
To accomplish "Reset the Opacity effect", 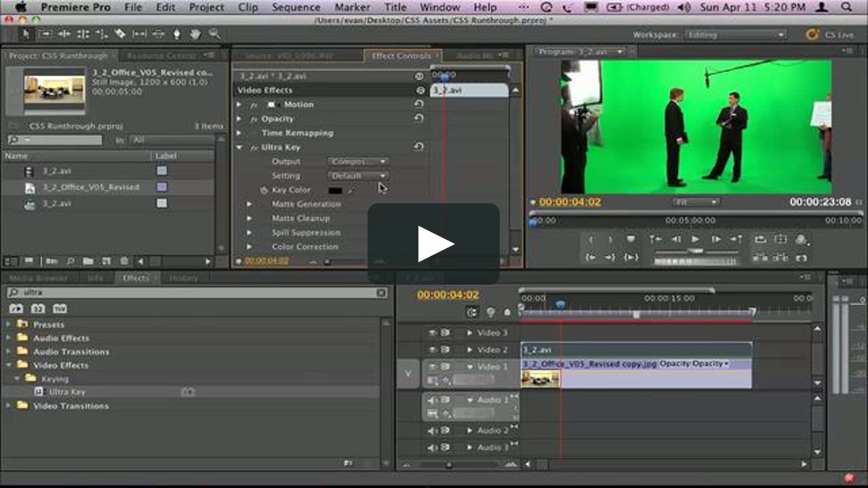I will [x=419, y=118].
